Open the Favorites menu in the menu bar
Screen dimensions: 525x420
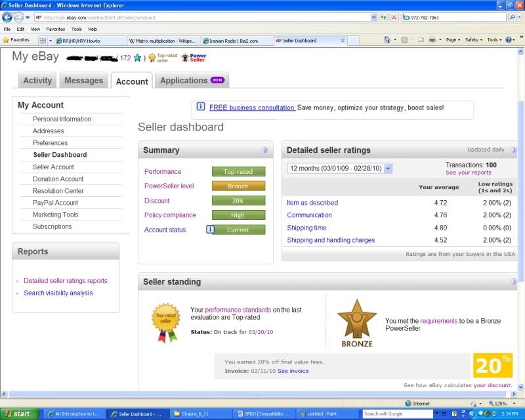pyautogui.click(x=56, y=29)
